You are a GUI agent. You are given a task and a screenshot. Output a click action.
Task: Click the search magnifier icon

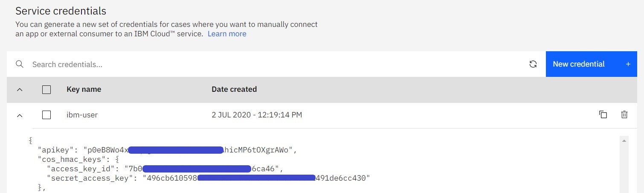(x=19, y=64)
